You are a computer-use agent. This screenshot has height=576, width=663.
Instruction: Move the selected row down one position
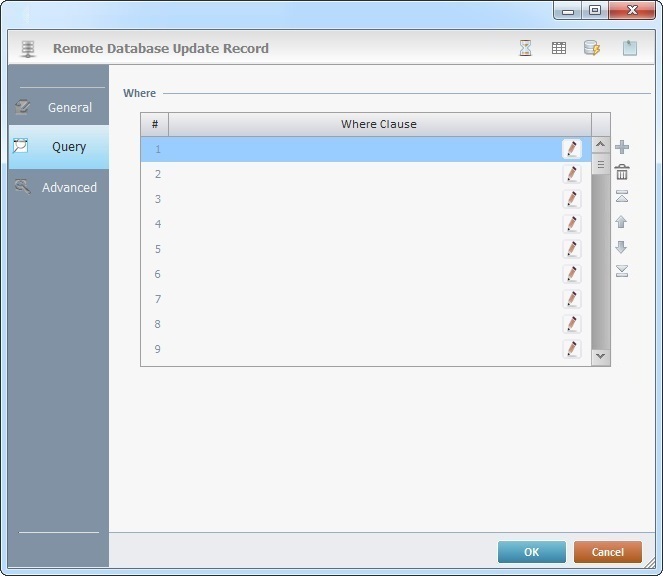pyautogui.click(x=622, y=247)
